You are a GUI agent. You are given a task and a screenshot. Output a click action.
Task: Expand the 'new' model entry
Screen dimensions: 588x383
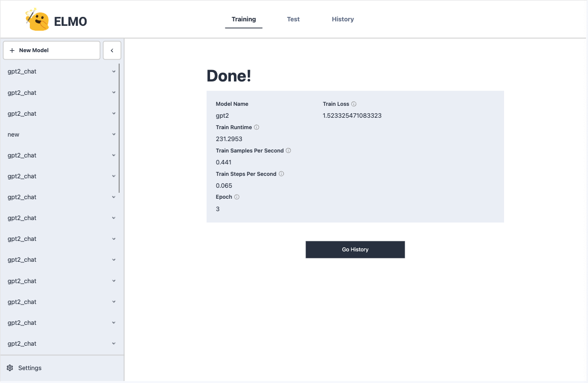(114, 134)
